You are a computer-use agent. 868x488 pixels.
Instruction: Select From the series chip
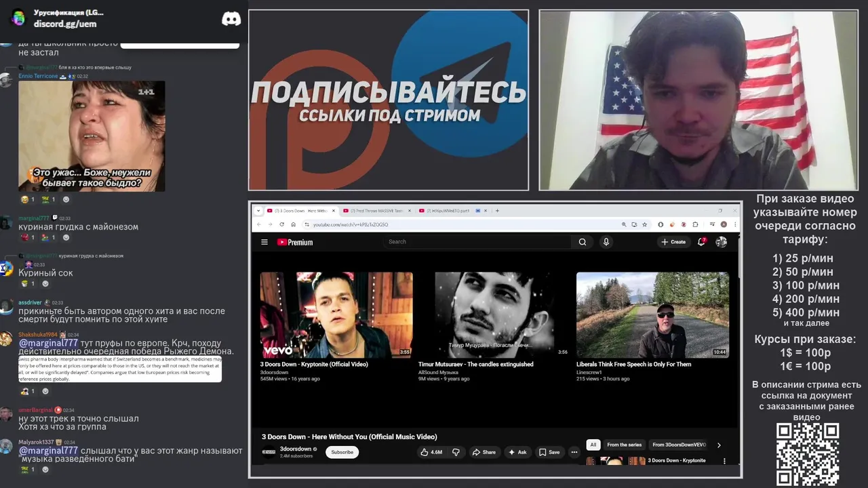point(625,445)
